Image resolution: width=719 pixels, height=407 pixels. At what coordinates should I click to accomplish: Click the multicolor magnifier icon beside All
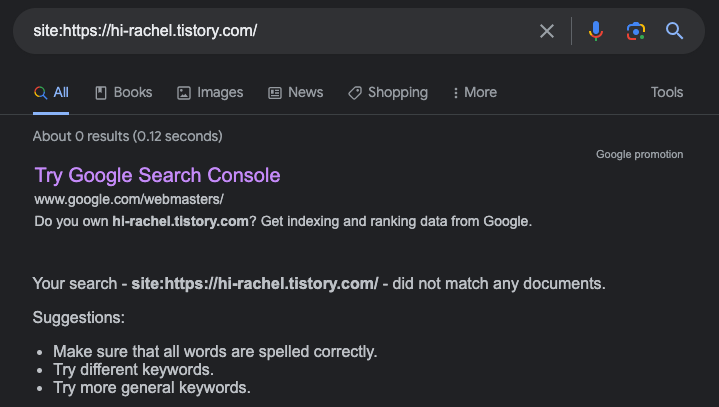[40, 93]
